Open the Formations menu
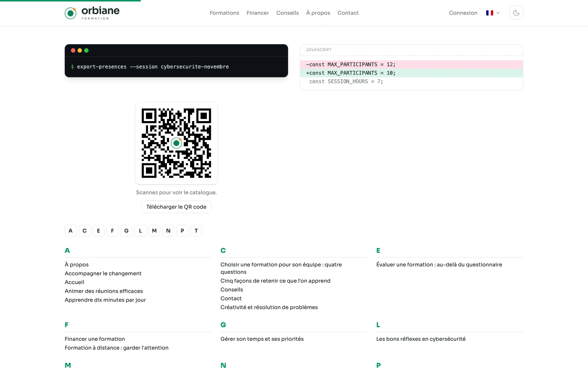Screen dimensions: 588x368 pyautogui.click(x=224, y=13)
